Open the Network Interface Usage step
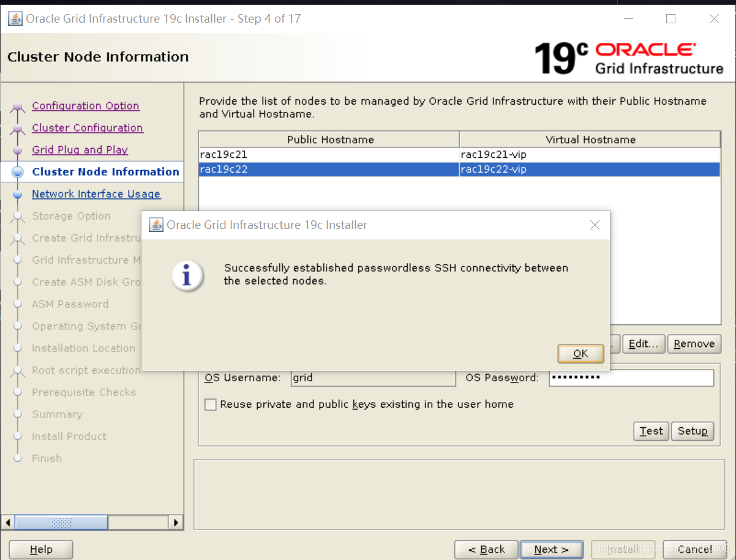 (96, 194)
